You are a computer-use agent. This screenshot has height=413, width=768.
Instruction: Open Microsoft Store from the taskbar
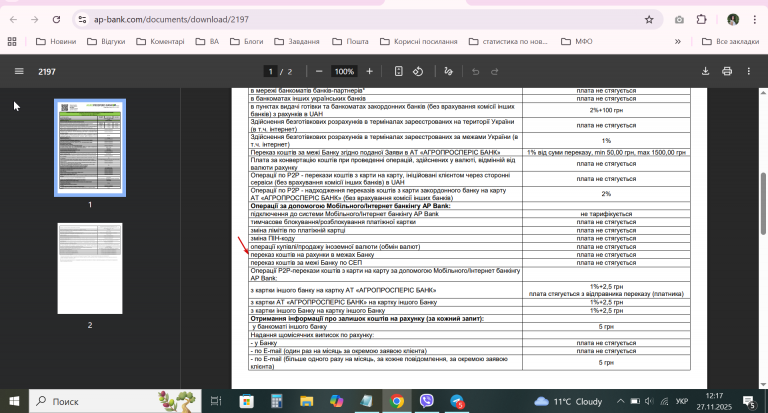[x=246, y=401]
